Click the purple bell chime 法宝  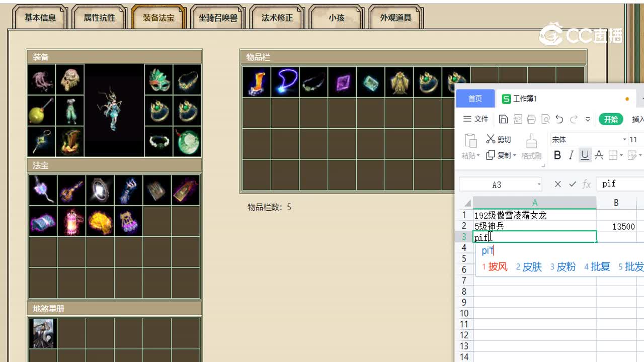click(128, 221)
